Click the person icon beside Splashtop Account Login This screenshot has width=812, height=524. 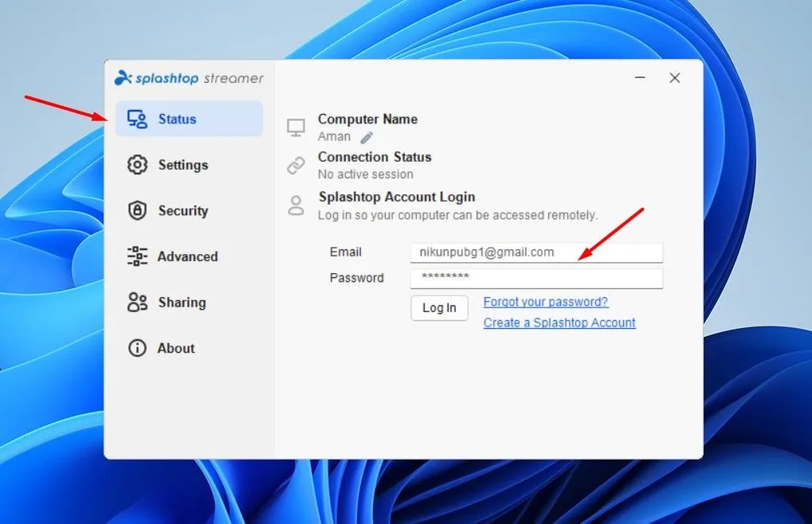[x=296, y=205]
